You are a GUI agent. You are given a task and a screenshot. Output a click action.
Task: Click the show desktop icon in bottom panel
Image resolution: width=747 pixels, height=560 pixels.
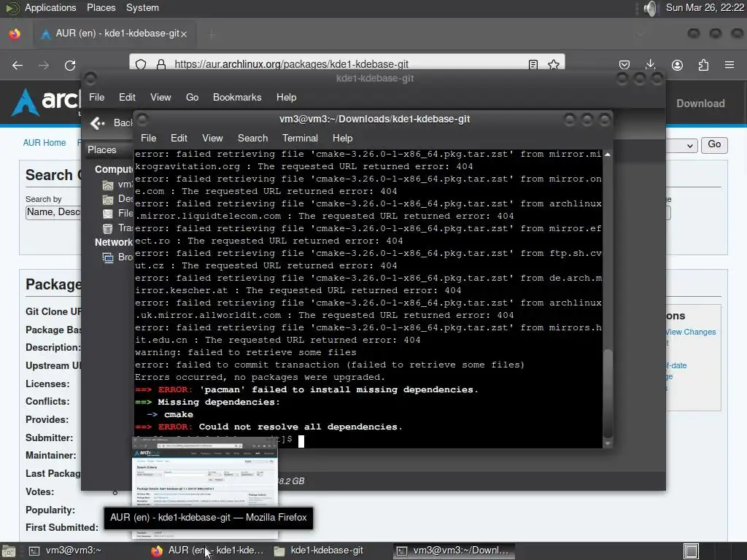point(8,551)
